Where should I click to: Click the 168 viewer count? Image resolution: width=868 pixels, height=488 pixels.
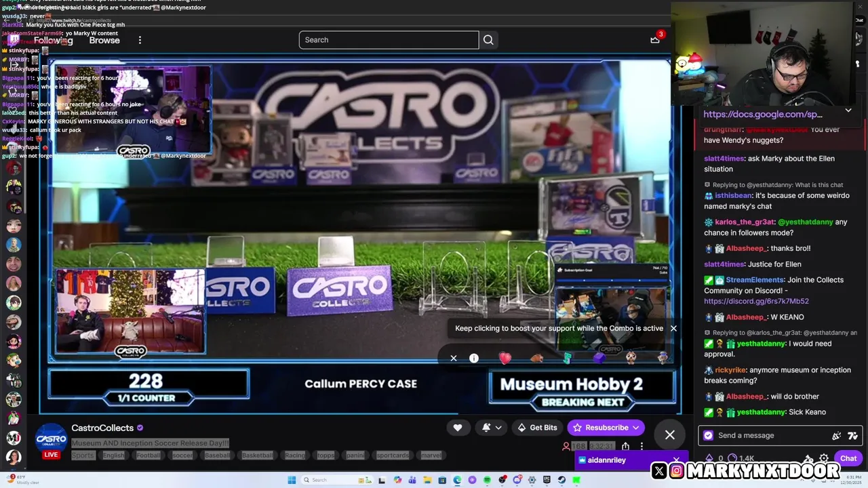point(578,446)
